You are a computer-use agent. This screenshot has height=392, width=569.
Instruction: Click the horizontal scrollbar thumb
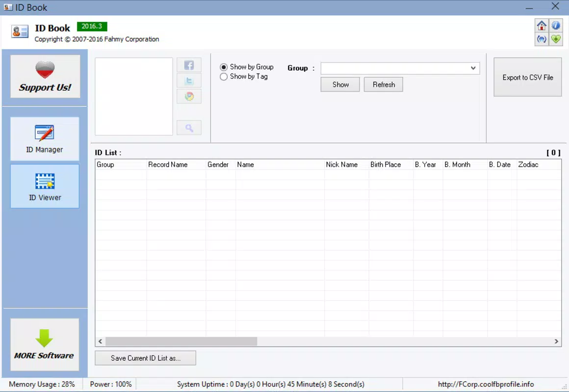(x=181, y=341)
